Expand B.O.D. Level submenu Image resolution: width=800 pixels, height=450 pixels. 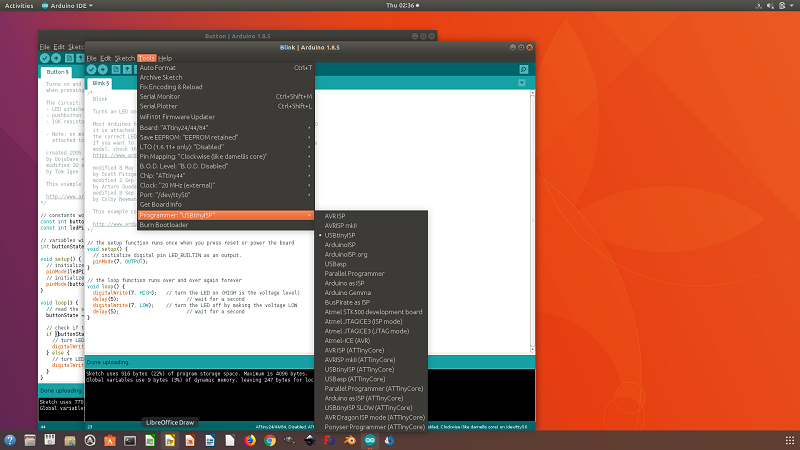tap(226, 166)
